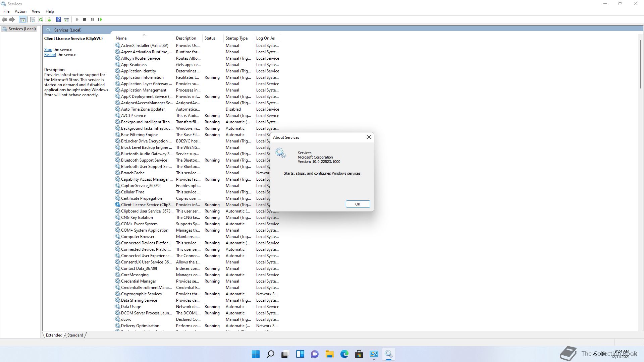Sort by the Status column header

pos(213,38)
